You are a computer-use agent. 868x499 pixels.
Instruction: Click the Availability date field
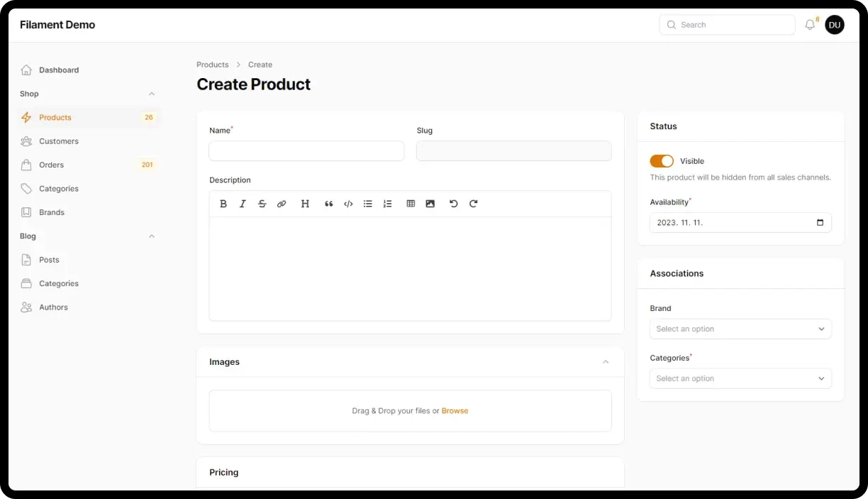pyautogui.click(x=740, y=222)
